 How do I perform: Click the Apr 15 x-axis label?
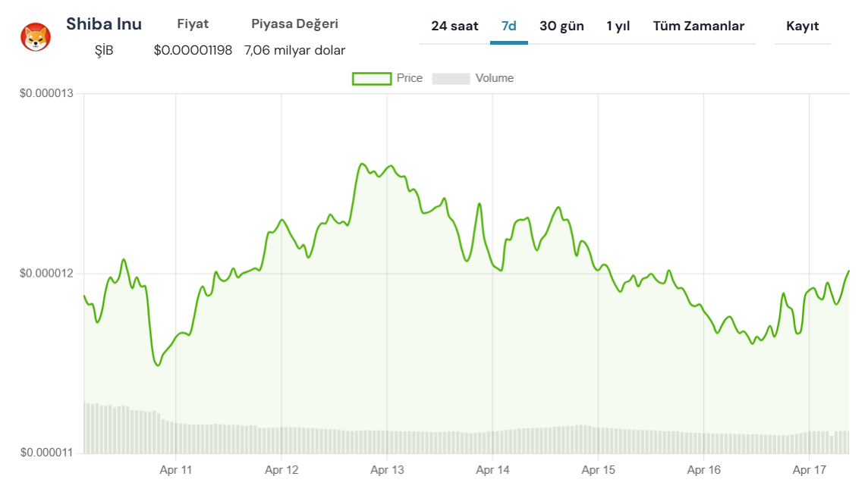click(598, 470)
